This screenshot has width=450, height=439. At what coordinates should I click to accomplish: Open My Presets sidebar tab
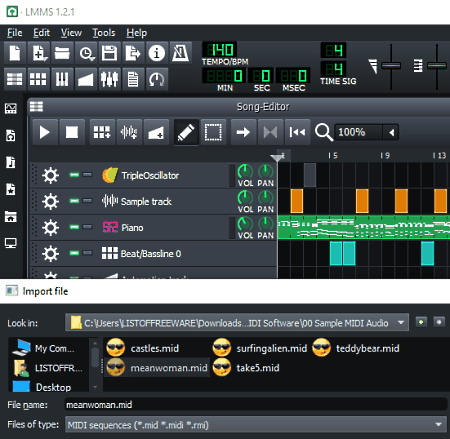coord(11,189)
